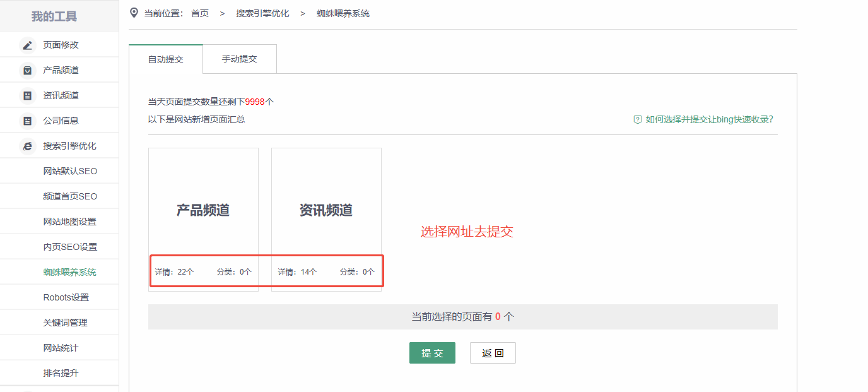Viewport: 868px width, 392px height.
Task: Click the 首页 breadcrumb link
Action: coord(200,13)
